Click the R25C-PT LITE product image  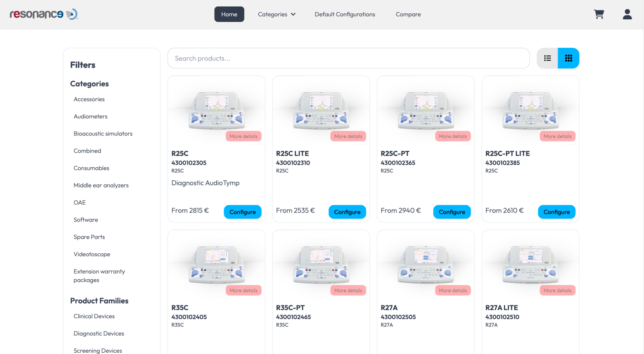pyautogui.click(x=531, y=111)
